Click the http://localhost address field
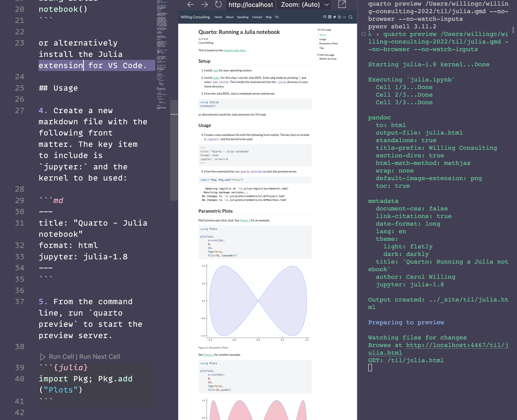Viewport: 517px width, 420px height. (250, 5)
